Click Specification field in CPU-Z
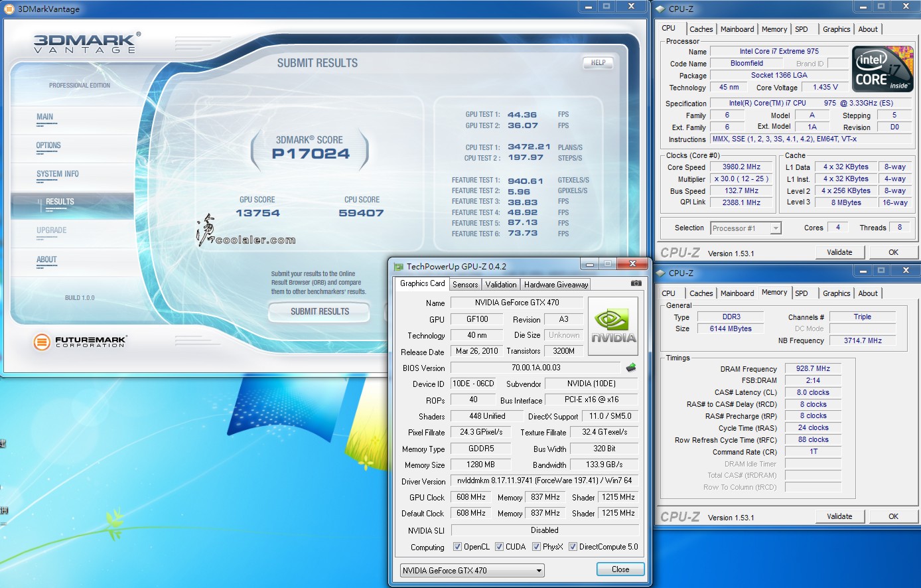This screenshot has height=588, width=921. [811, 103]
